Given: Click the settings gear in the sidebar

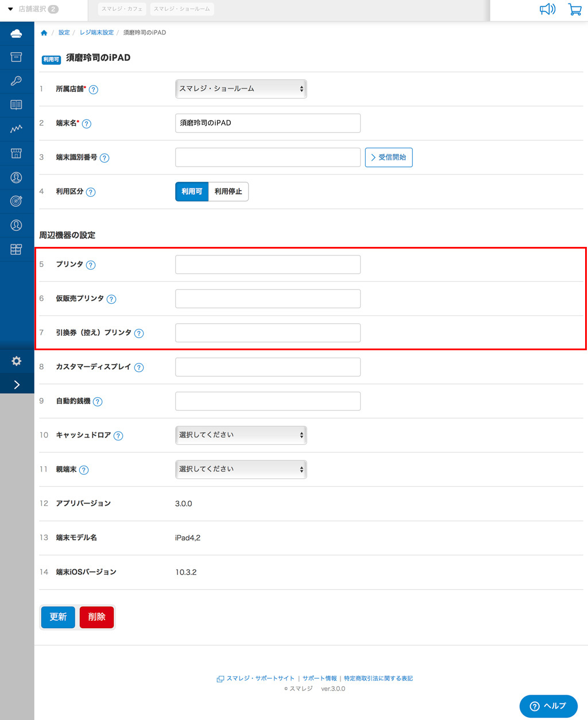Looking at the screenshot, I should (x=16, y=361).
